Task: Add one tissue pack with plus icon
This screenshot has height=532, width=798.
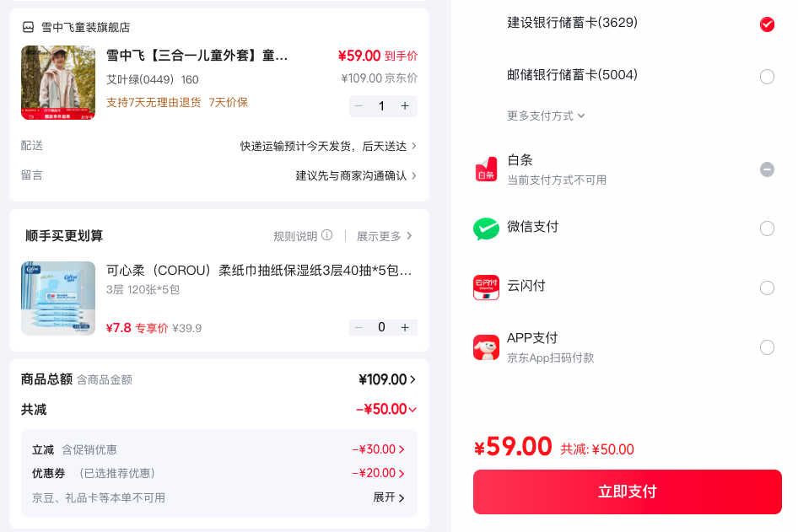Action: tap(405, 327)
